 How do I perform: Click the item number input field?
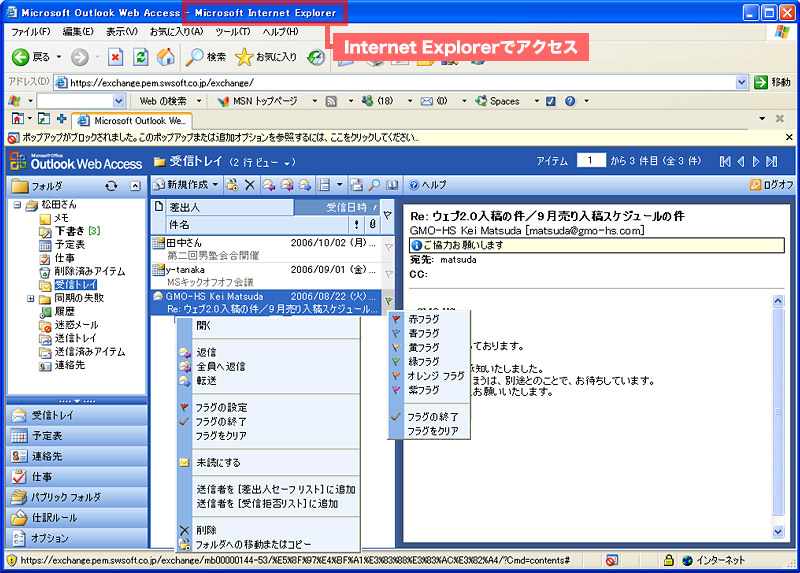pos(591,161)
